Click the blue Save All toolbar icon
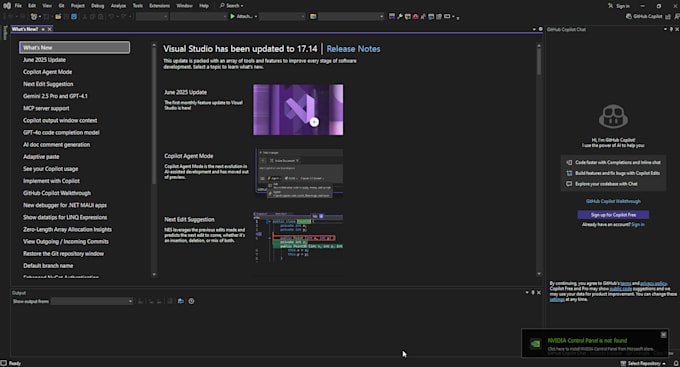 pyautogui.click(x=74, y=16)
